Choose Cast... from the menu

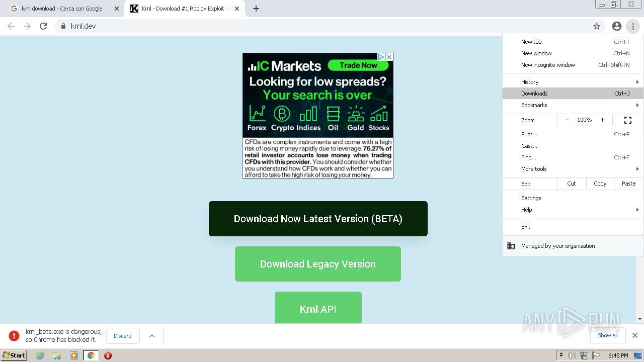pos(573,146)
